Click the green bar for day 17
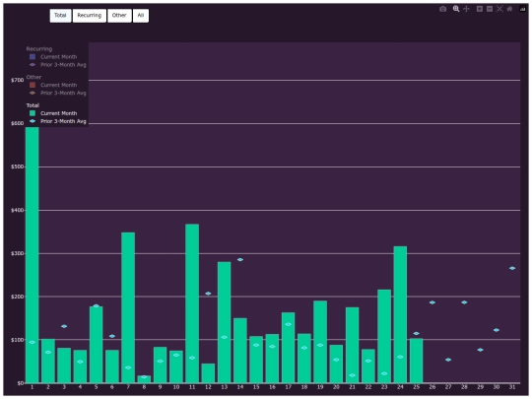Viewport: 532px width, 399px height. click(288, 348)
